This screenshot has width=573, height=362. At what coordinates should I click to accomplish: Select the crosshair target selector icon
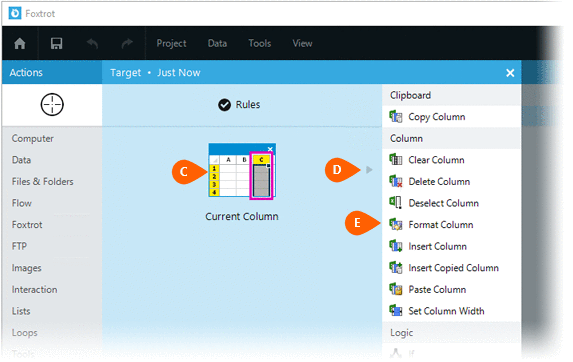[52, 104]
